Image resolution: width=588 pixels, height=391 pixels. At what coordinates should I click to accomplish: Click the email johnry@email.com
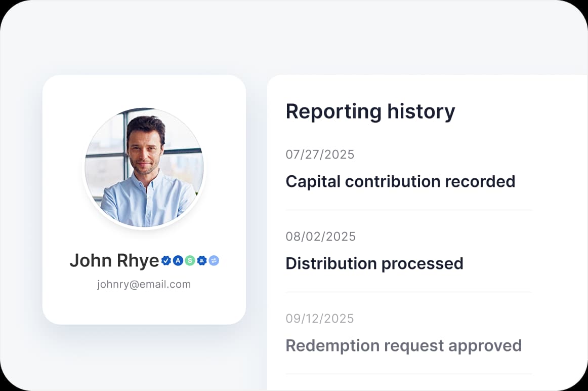coord(144,284)
